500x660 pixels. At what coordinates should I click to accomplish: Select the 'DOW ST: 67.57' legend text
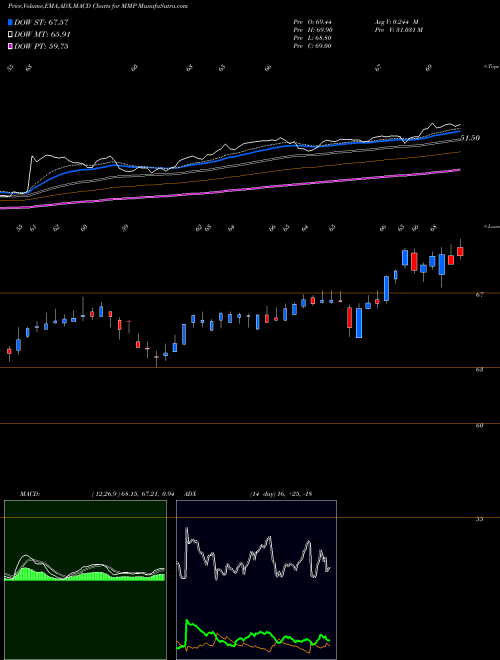(x=41, y=22)
